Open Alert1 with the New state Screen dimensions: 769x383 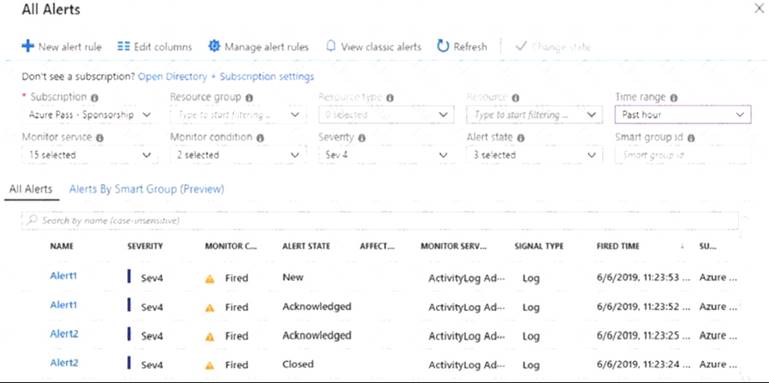(64, 276)
